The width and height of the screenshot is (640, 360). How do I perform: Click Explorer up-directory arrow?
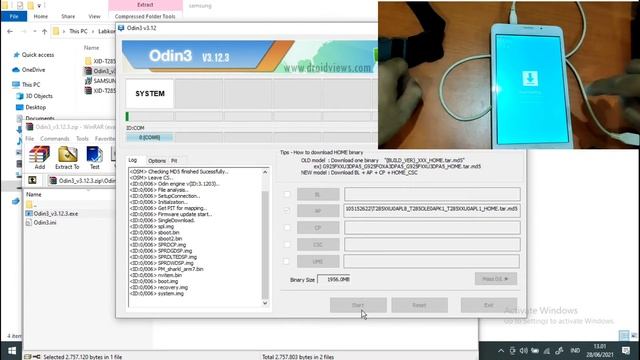tap(44, 31)
